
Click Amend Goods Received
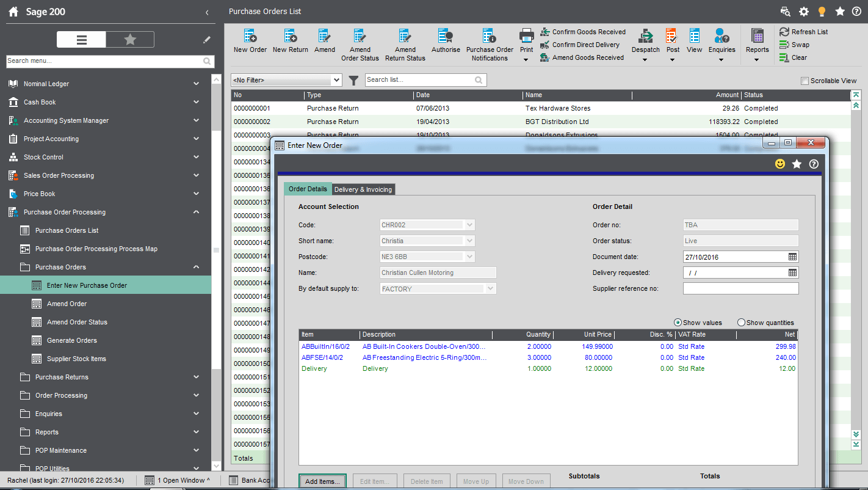[x=582, y=57]
